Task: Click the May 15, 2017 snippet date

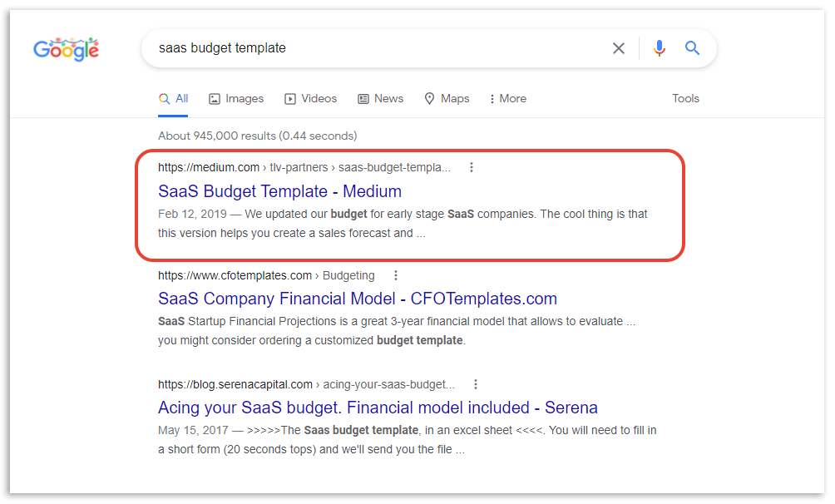Action: tap(193, 431)
